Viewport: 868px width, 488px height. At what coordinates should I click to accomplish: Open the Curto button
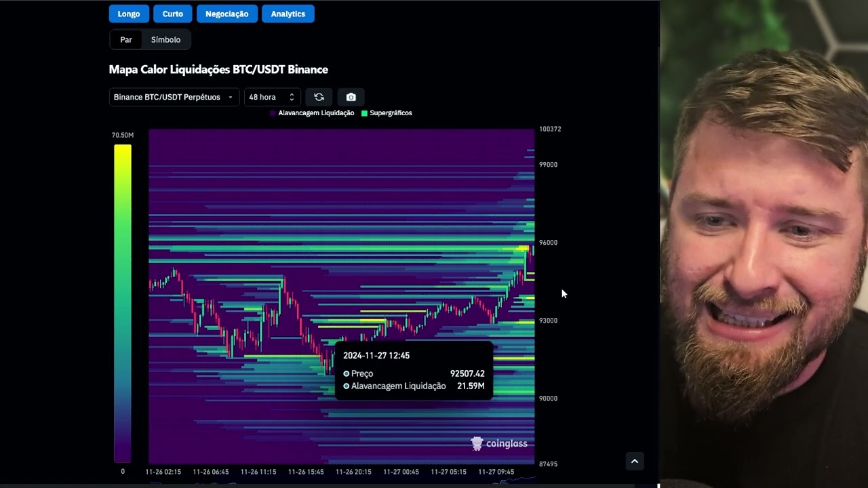pyautogui.click(x=172, y=14)
